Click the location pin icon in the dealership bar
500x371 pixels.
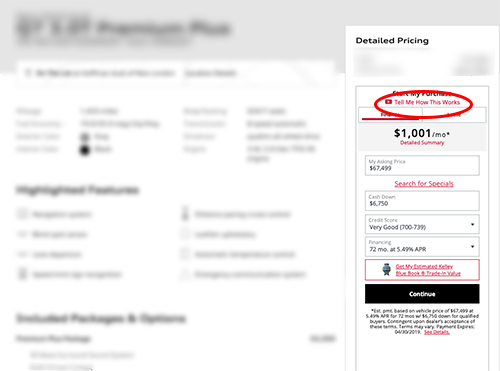[x=28, y=73]
